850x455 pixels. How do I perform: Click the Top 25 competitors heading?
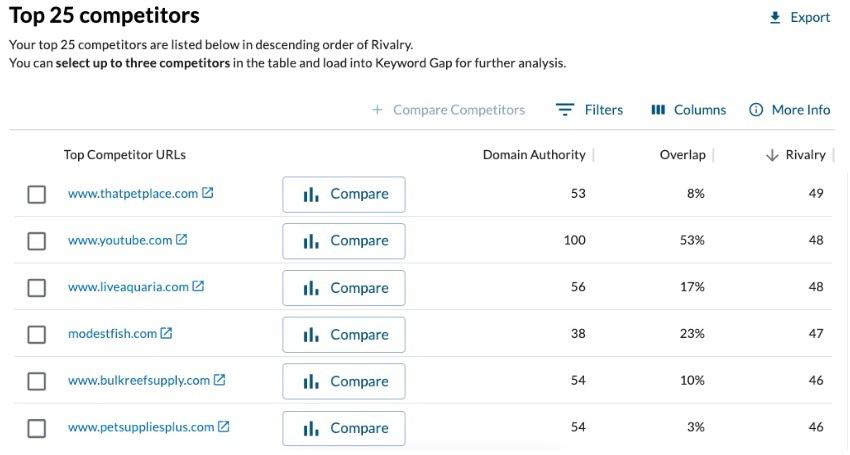(x=104, y=15)
